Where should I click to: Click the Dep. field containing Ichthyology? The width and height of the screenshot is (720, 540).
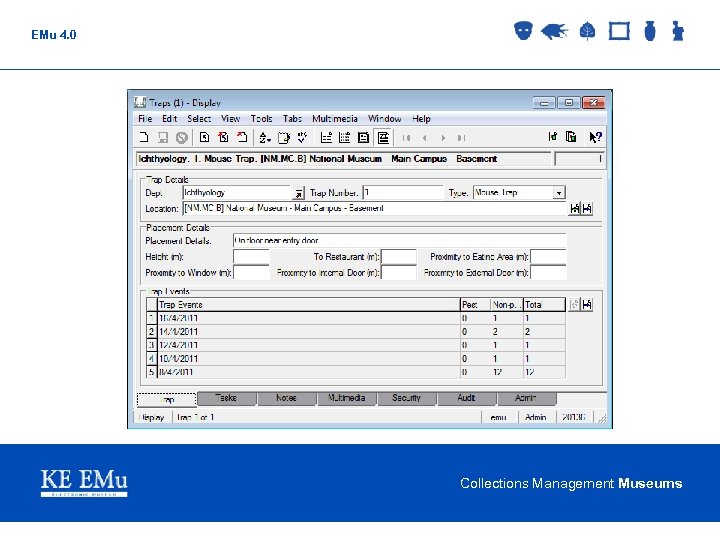click(x=237, y=193)
